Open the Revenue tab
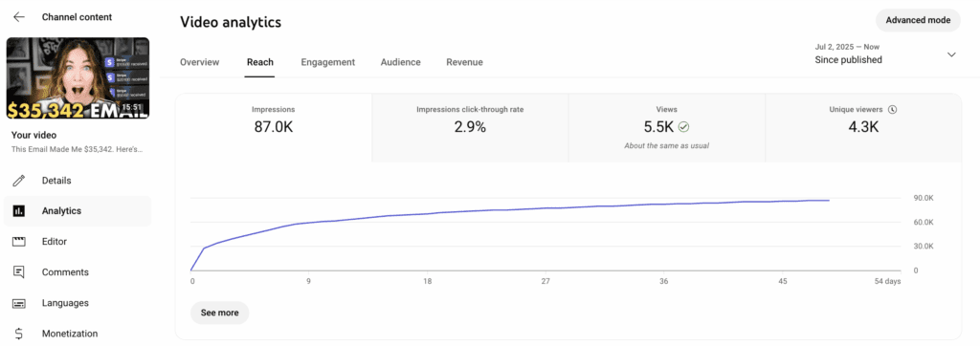This screenshot has height=346, width=980. (x=464, y=62)
